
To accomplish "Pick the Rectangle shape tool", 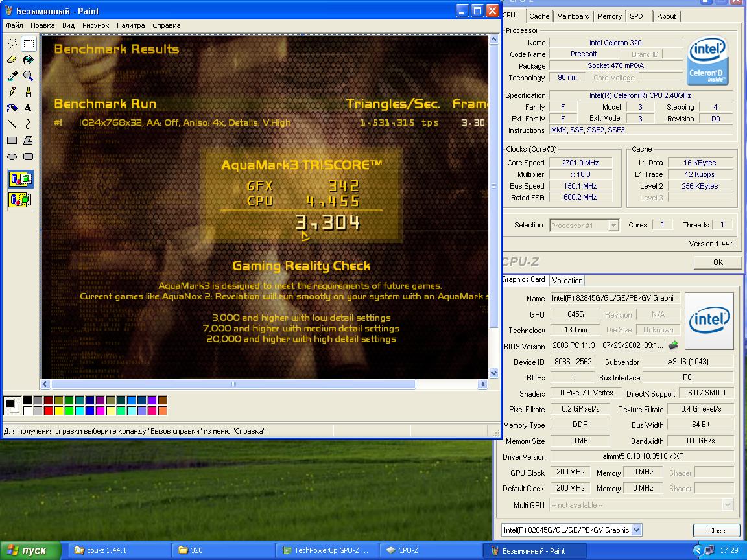I will coord(12,141).
